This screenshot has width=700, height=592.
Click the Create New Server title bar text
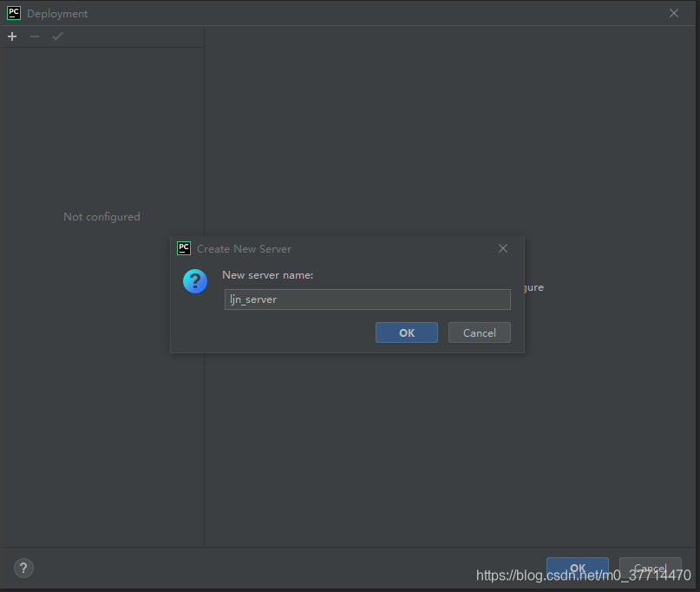click(245, 249)
